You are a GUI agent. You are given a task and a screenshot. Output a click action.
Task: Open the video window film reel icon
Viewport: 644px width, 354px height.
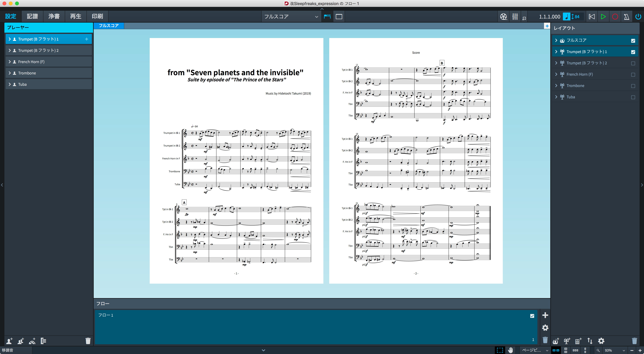[x=503, y=16]
